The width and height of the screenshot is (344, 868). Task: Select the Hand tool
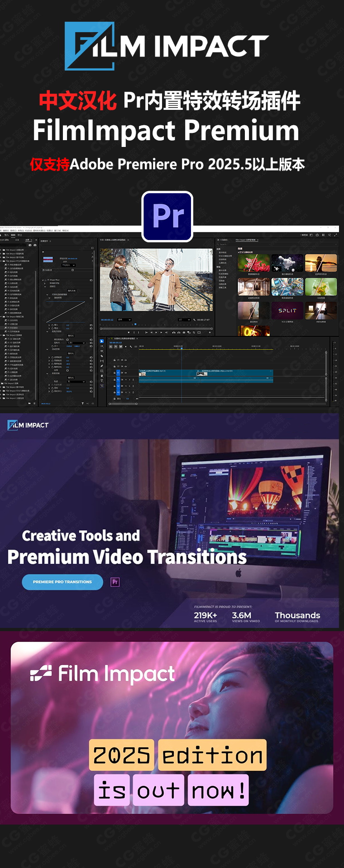(x=102, y=376)
